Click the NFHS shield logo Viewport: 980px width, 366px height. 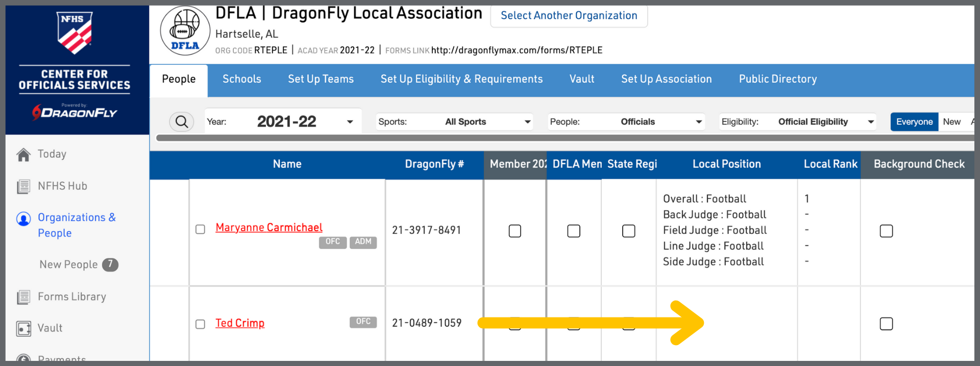pos(75,33)
